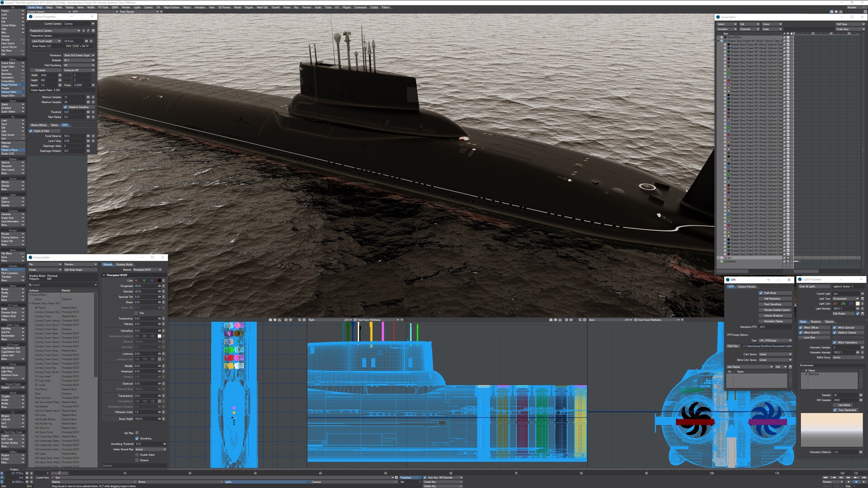Open the Color Space dropdown set to Linear

(x=775, y=354)
